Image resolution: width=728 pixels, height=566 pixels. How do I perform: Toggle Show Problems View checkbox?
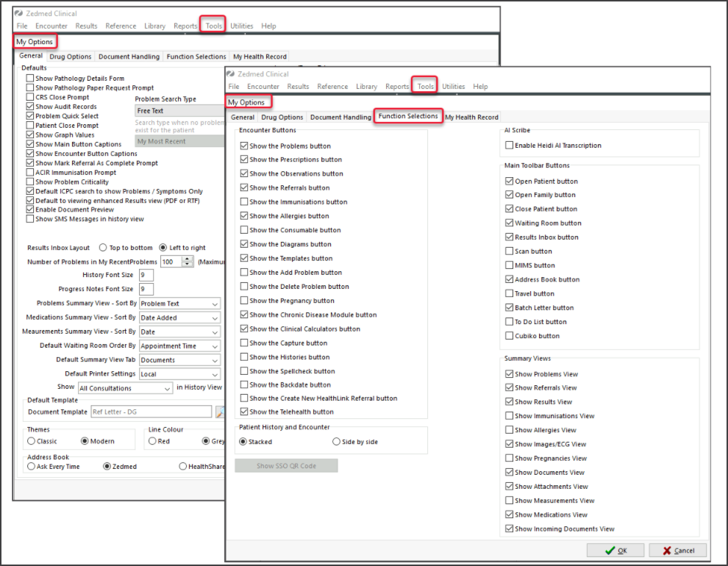[510, 374]
